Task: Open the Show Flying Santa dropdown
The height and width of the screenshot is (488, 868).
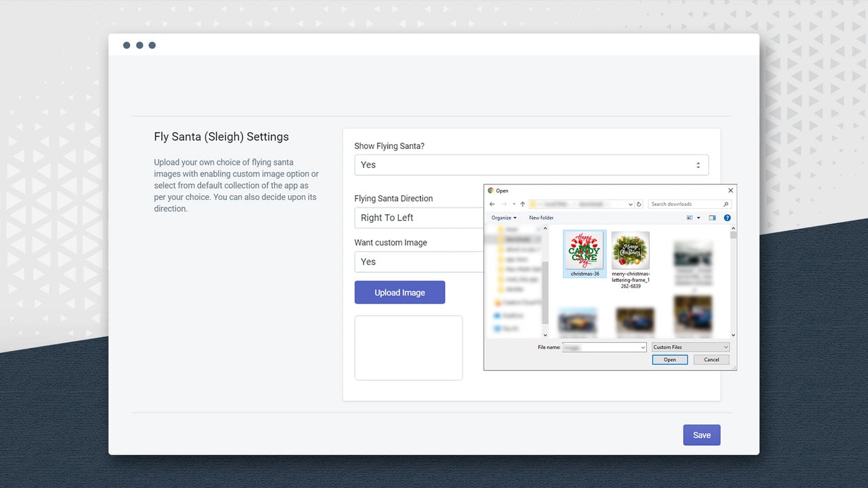Action: [531, 165]
